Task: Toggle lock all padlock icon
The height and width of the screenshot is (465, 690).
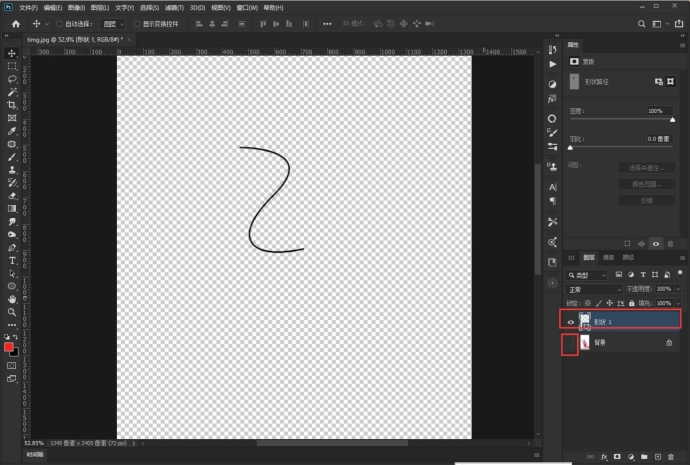Action: click(632, 303)
